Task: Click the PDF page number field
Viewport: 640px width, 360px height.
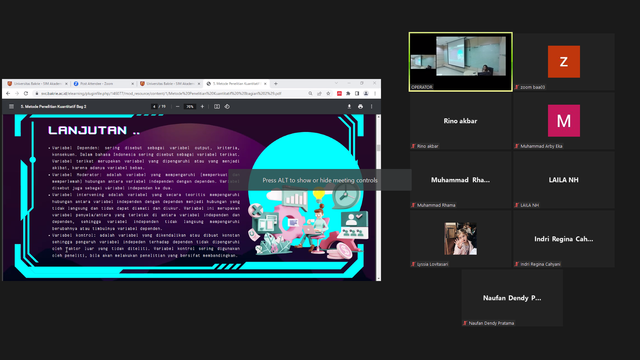Action: pyautogui.click(x=154, y=107)
